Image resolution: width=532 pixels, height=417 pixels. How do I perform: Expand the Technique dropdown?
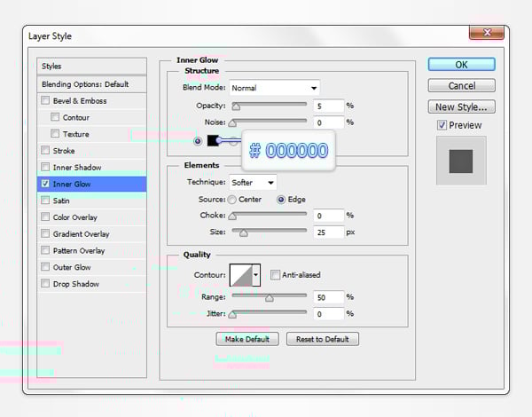pos(252,182)
